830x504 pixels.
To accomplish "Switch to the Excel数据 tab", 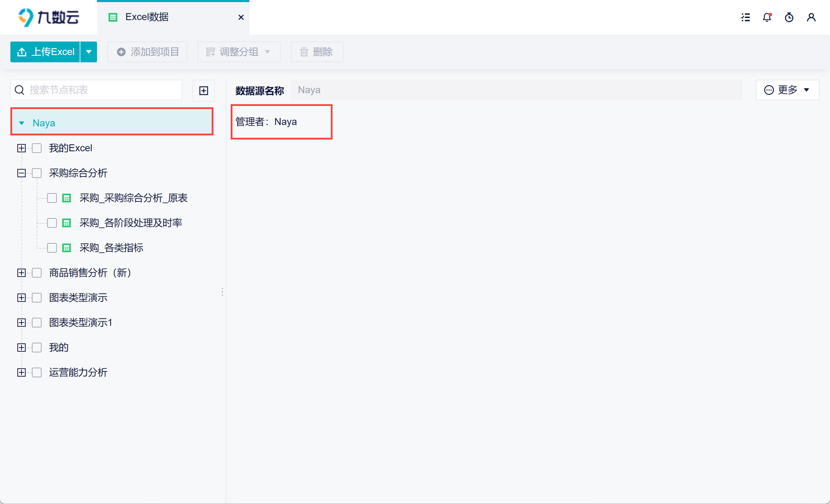I will [147, 17].
